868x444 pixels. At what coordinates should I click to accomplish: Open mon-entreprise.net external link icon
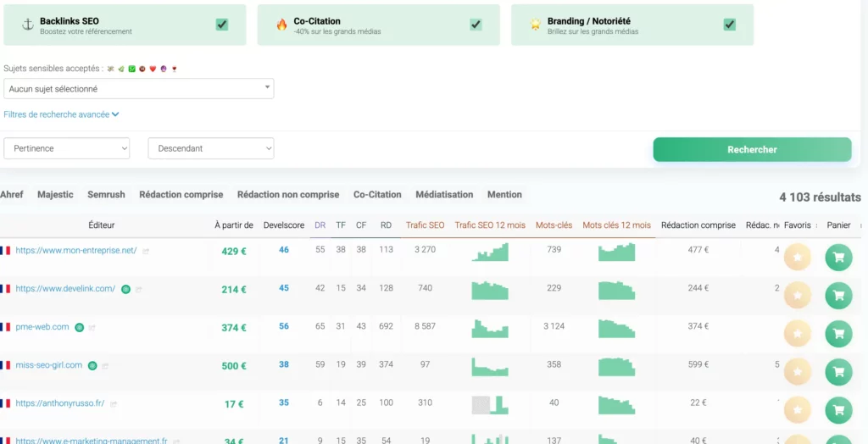146,251
